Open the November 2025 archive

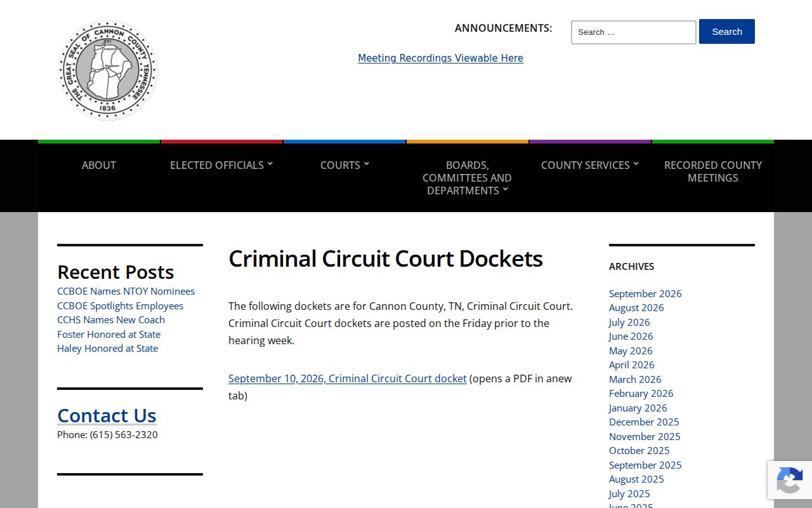[645, 436]
